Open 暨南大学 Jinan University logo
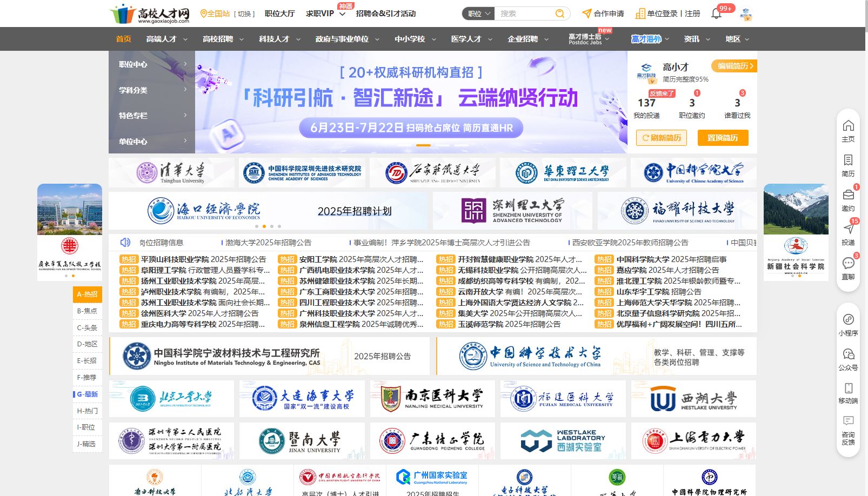 tap(302, 441)
